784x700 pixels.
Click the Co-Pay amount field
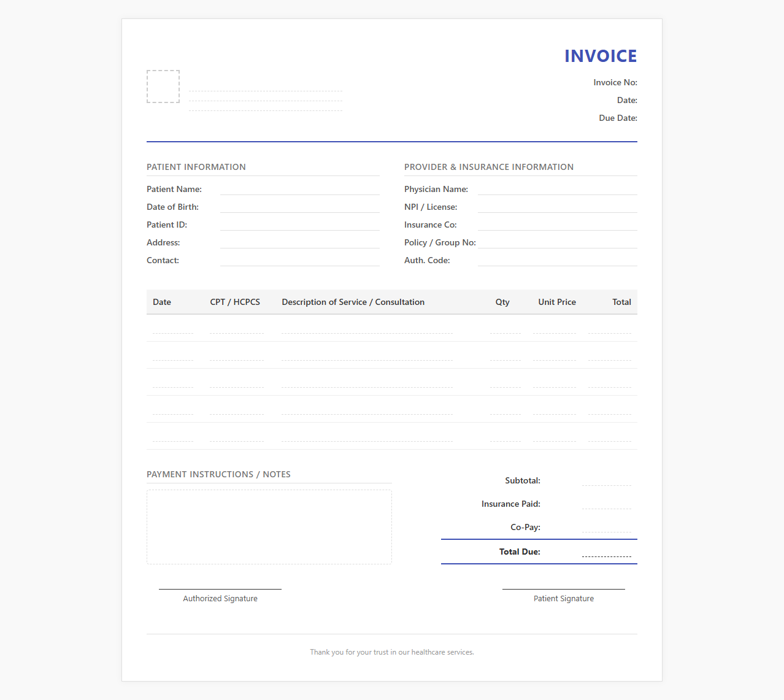607,527
